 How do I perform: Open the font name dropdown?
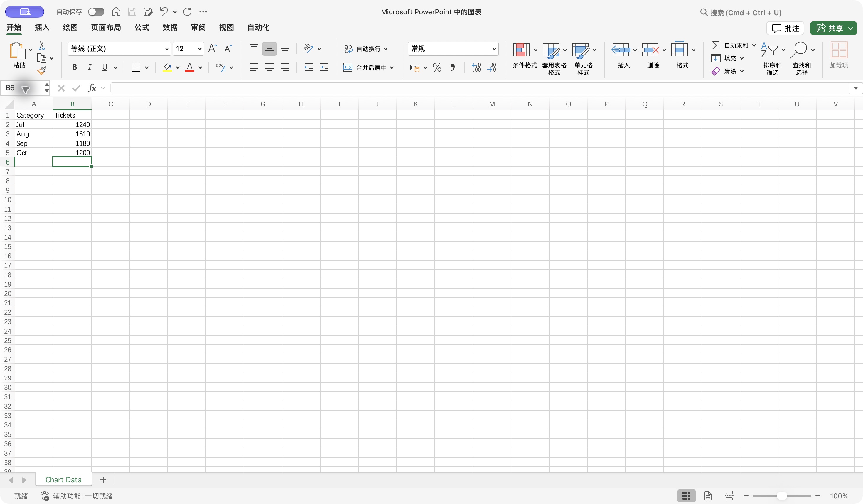tap(167, 49)
